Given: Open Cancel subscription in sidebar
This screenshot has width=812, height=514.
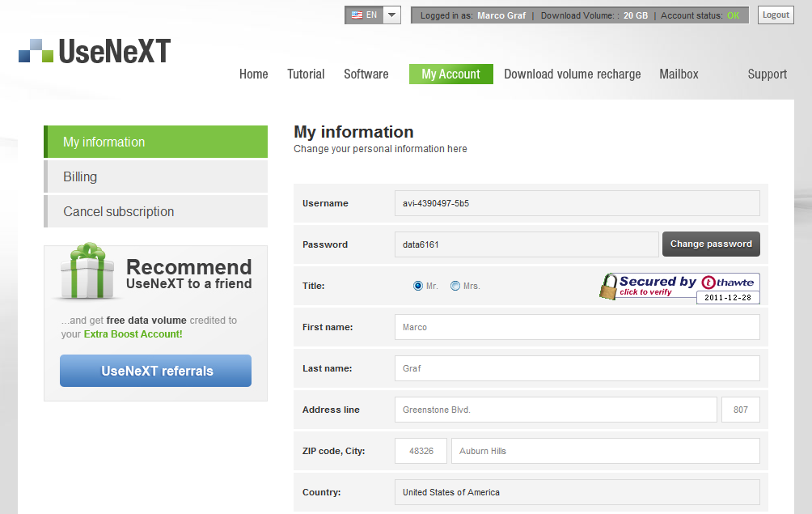Looking at the screenshot, I should (x=156, y=211).
